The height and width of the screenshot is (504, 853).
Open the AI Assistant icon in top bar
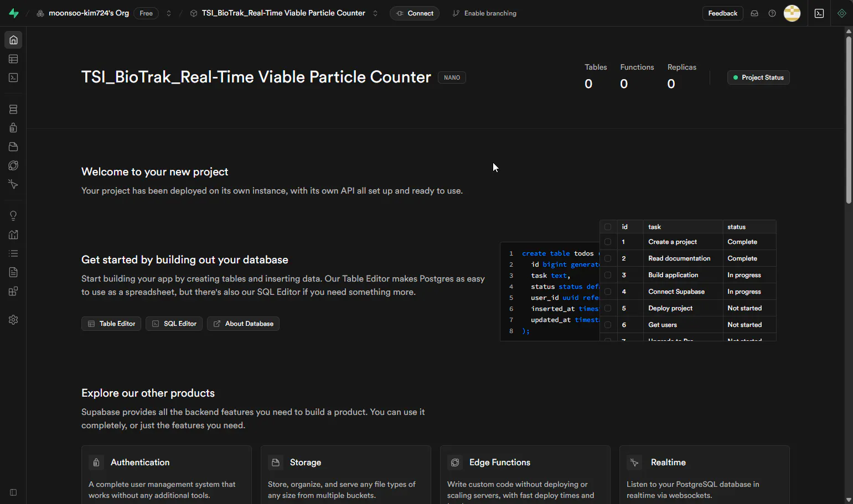[842, 13]
